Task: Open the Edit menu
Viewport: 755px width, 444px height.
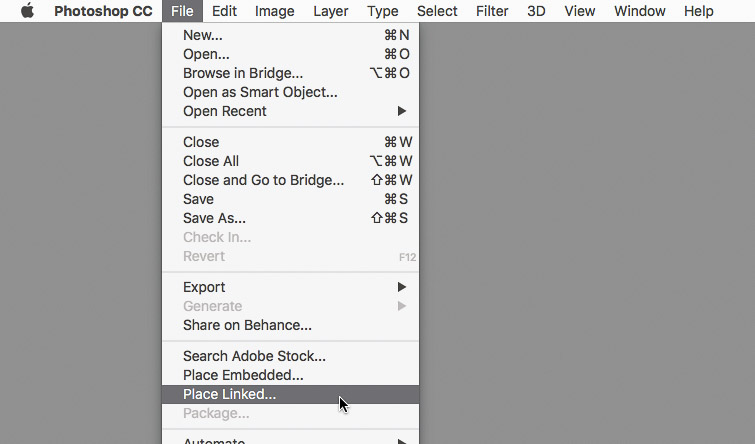Action: 224,11
